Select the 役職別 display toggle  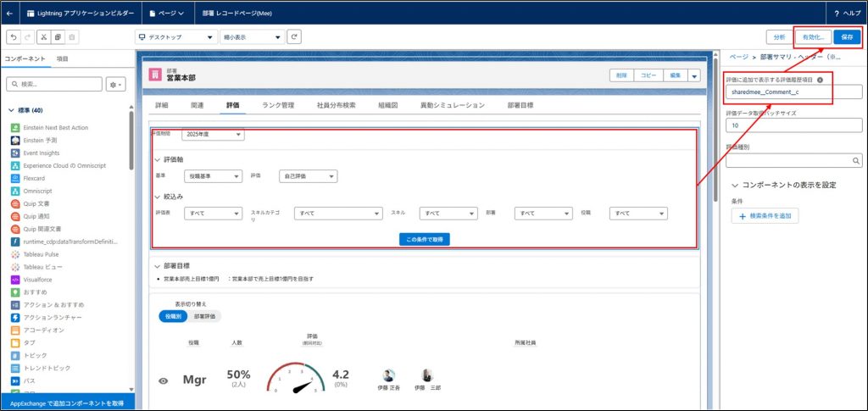tap(173, 316)
